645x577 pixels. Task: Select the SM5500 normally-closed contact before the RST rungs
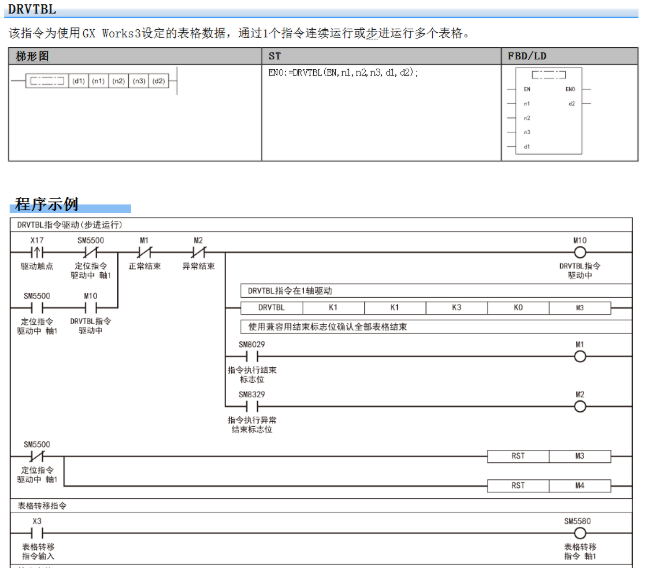pyautogui.click(x=37, y=456)
